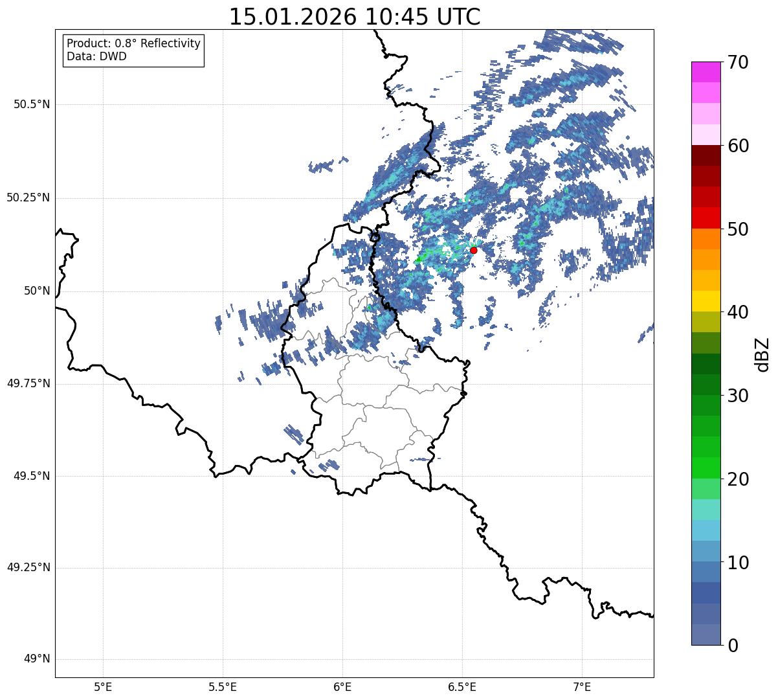Click the colorbar 60 tick label

(738, 146)
